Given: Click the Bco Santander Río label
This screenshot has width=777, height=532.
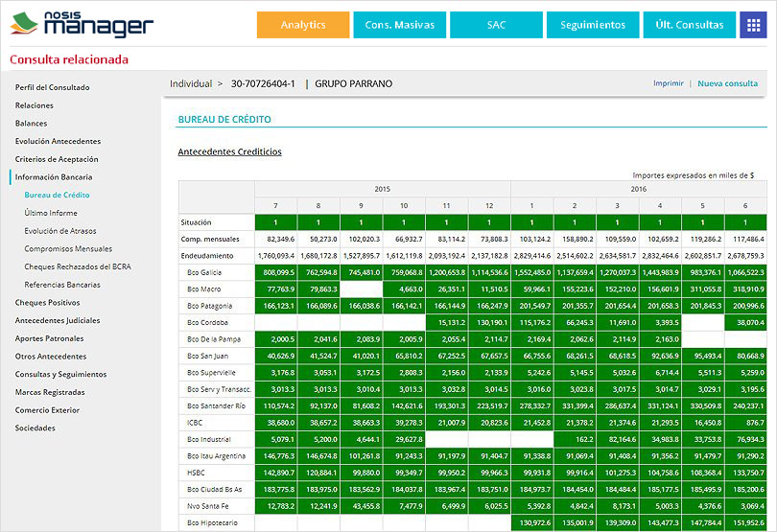Looking at the screenshot, I should (x=216, y=405).
